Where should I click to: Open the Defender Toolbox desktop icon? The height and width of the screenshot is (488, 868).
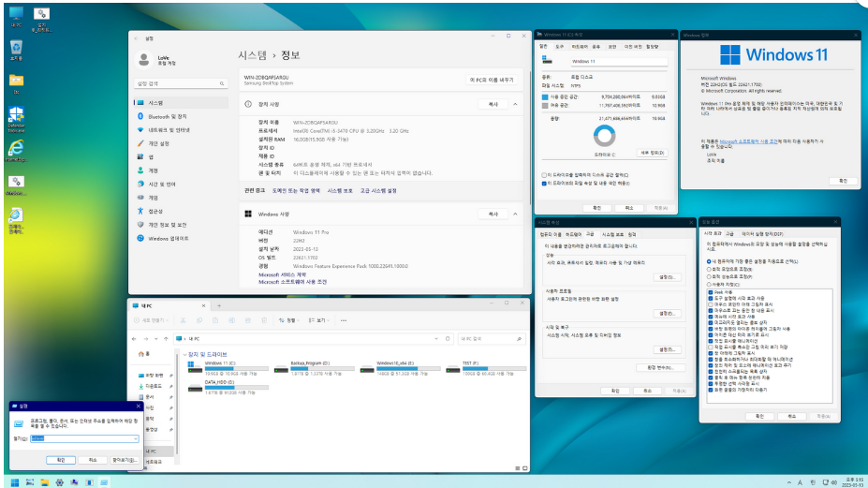(x=16, y=117)
